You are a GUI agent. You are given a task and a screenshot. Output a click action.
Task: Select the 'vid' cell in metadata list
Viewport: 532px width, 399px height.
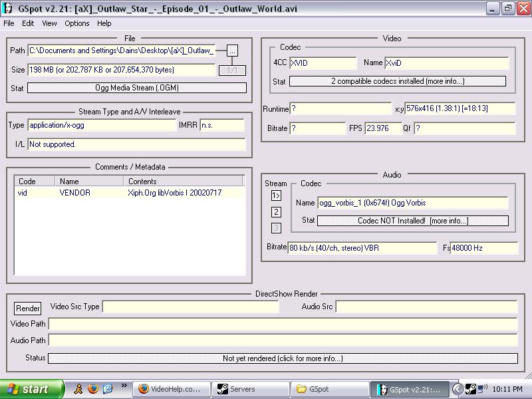(23, 193)
